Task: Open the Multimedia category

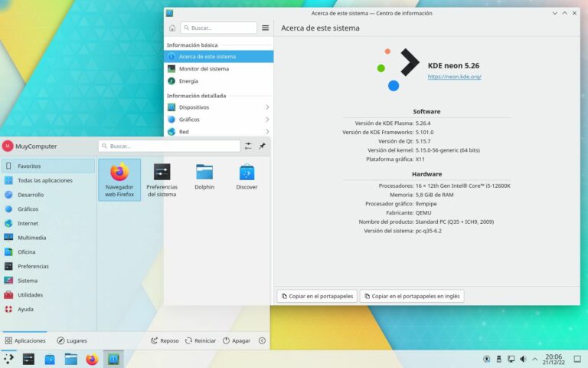Action: click(x=48, y=238)
